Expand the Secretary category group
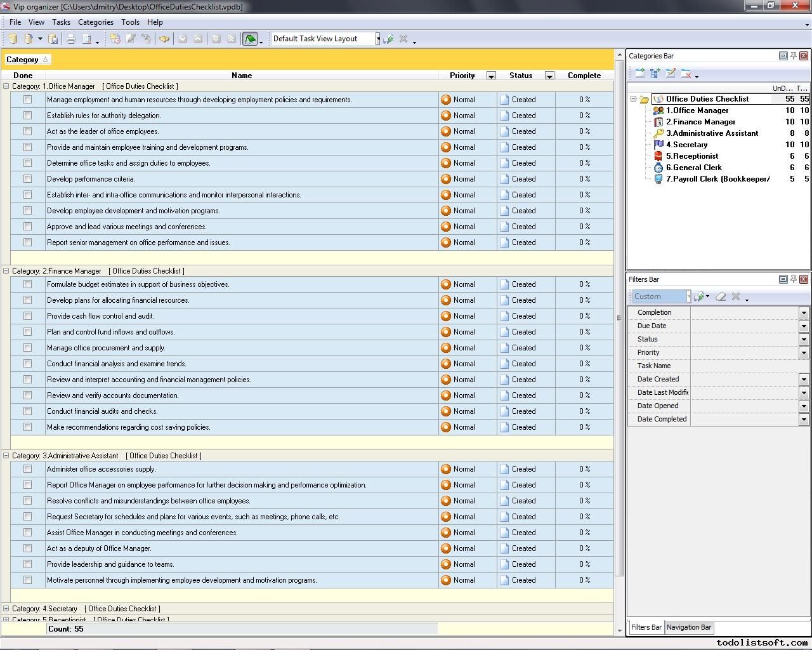This screenshot has height=650, width=812. pyautogui.click(x=5, y=608)
